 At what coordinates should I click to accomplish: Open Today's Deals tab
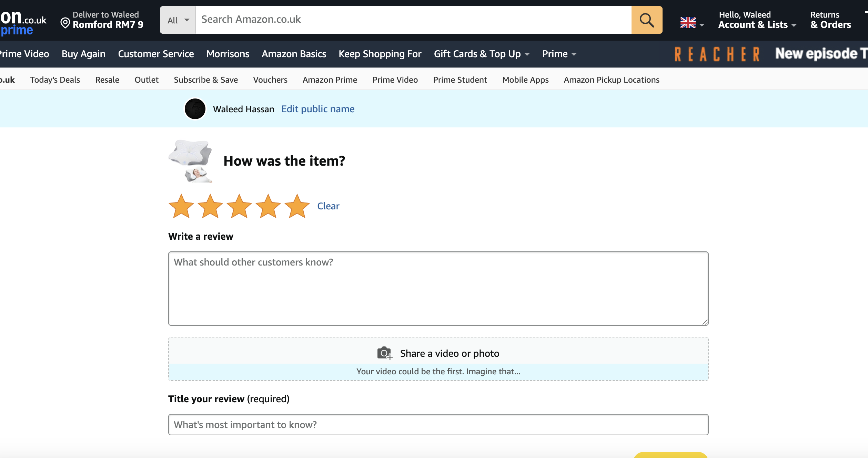click(55, 80)
